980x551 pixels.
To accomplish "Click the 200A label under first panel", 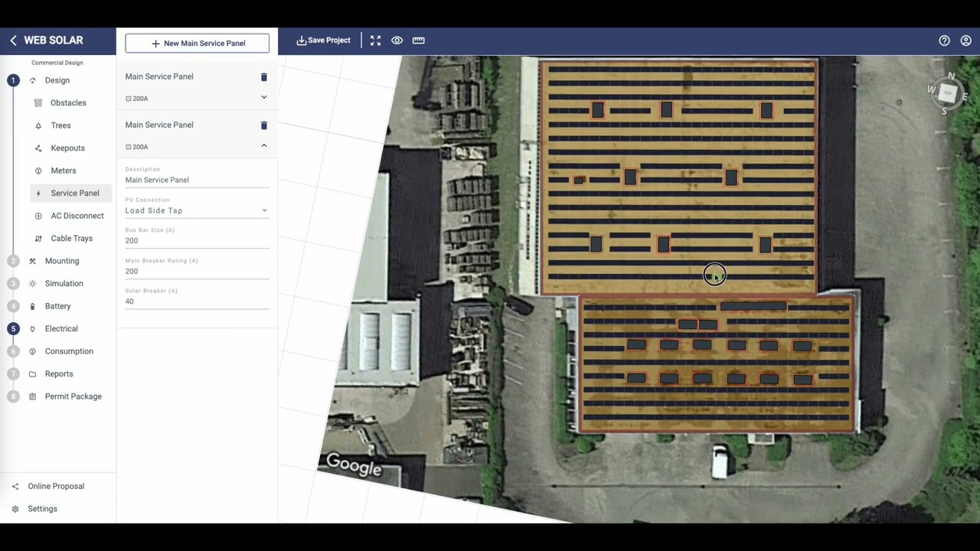I will 140,99.
